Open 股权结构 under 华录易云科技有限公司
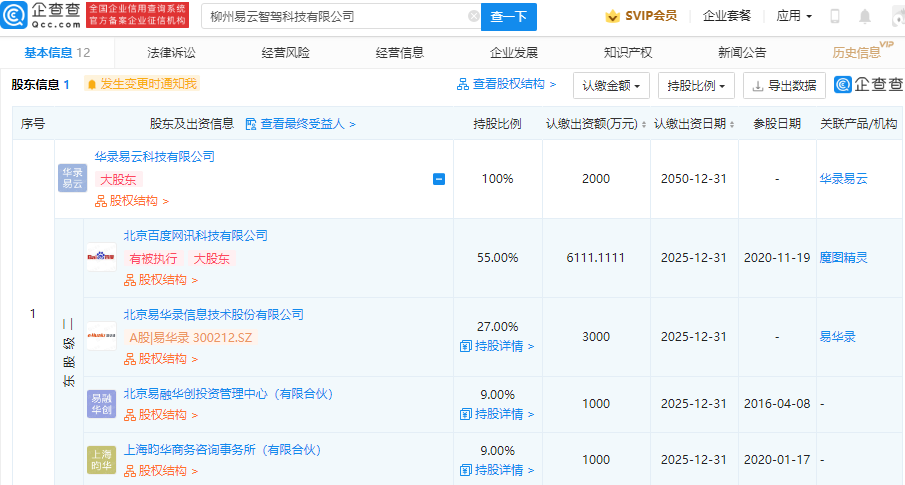This screenshot has height=485, width=905. pos(132,201)
